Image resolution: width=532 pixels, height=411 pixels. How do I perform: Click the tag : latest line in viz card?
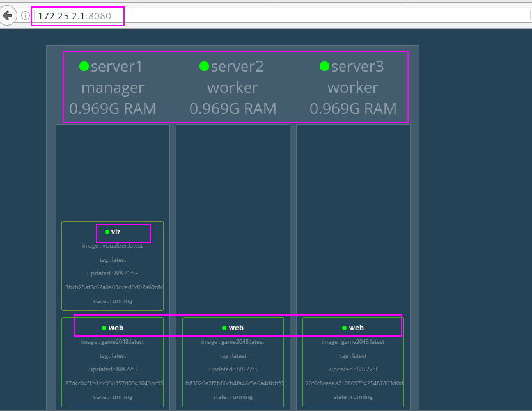(113, 260)
